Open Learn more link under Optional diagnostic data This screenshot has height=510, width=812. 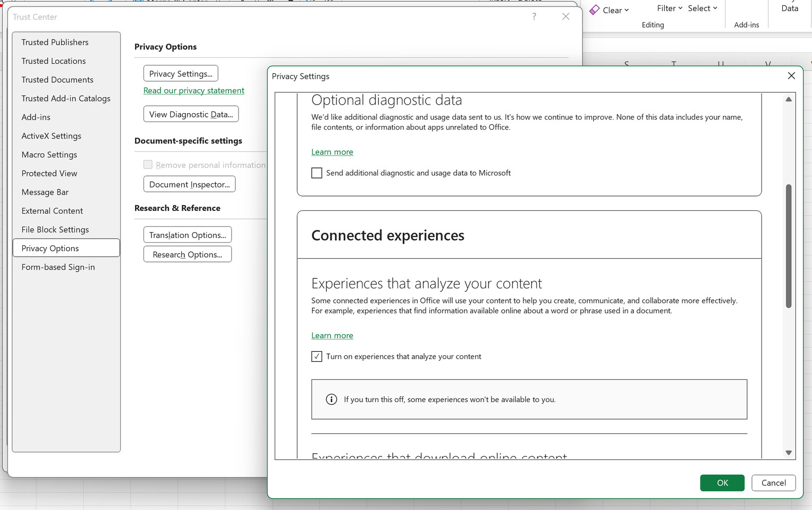(332, 152)
